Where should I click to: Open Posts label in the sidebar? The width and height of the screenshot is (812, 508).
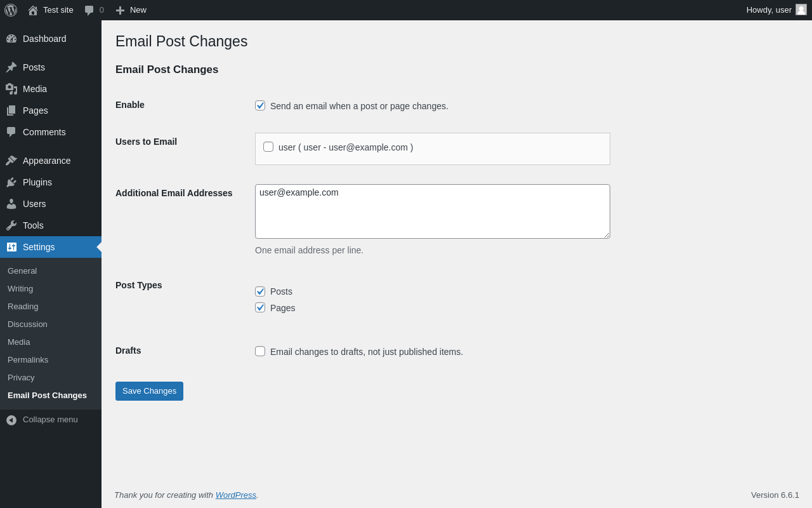tap(34, 67)
